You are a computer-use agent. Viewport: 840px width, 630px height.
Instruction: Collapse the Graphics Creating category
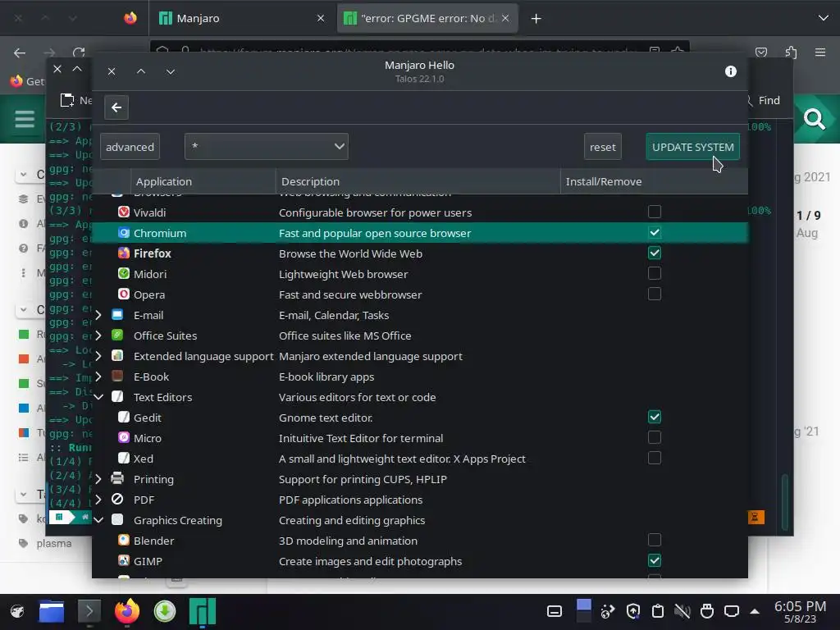98,519
